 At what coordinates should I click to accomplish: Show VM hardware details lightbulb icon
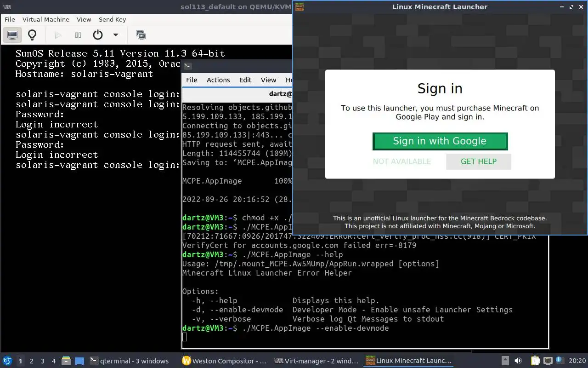[32, 35]
